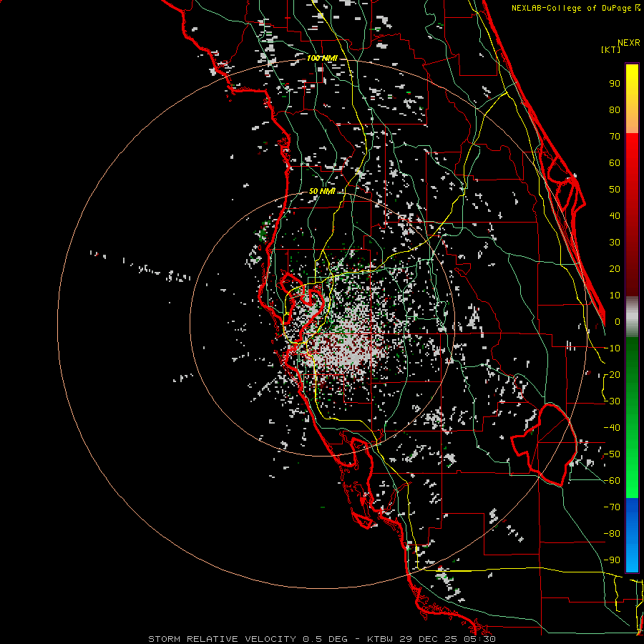Image resolution: width=644 pixels, height=644 pixels.
Task: Click the [KT] units label
Action: 611,49
